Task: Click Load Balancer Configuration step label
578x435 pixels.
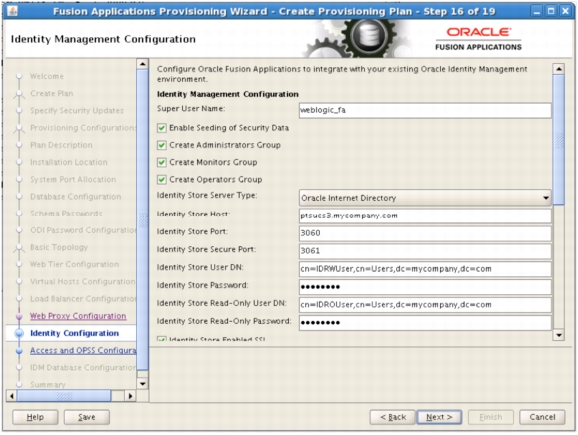Action: click(x=83, y=299)
